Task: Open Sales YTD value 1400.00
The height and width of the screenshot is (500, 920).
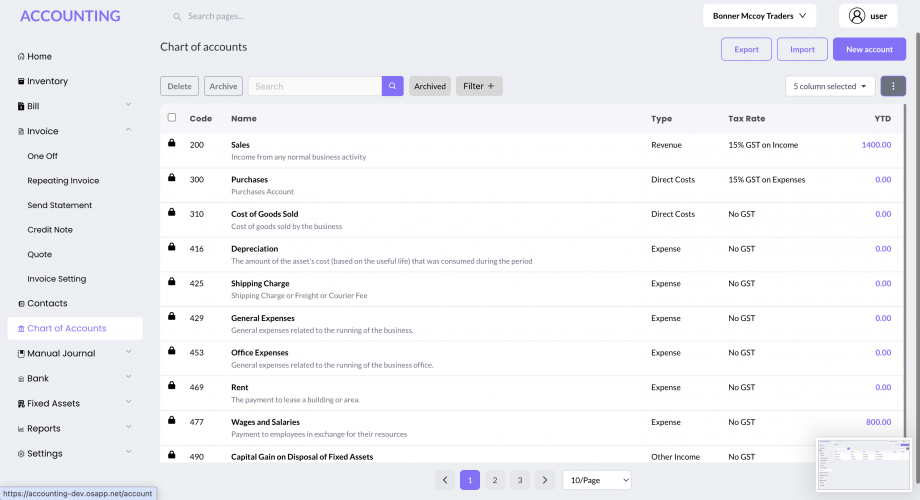Action: coord(876,145)
